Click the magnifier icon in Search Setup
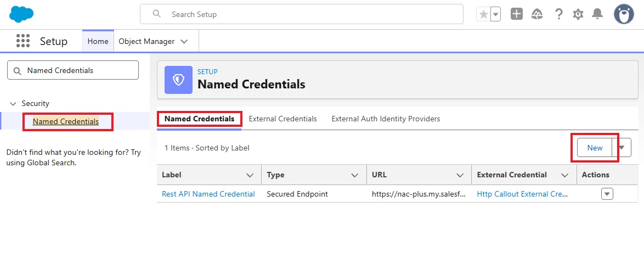 (156, 14)
